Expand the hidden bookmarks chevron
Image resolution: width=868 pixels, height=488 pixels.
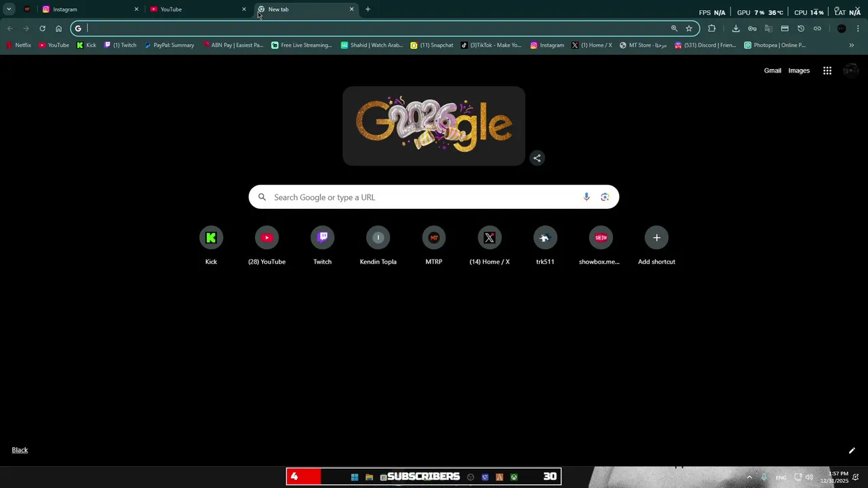(x=852, y=45)
